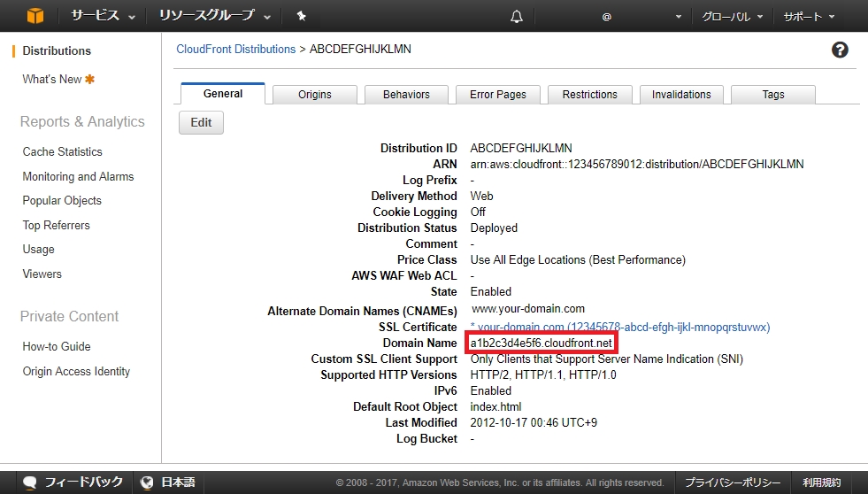Click the index.html default root object value
This screenshot has height=494, width=868.
[495, 406]
